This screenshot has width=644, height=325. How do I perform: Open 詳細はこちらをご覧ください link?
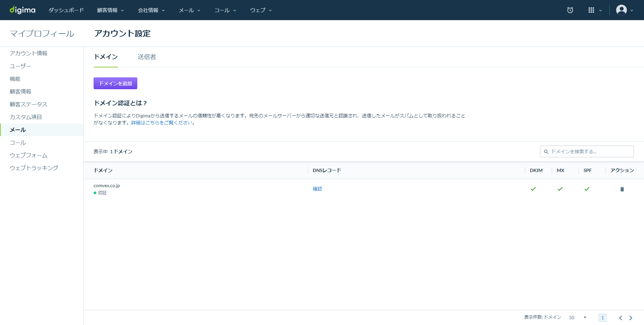[162, 123]
